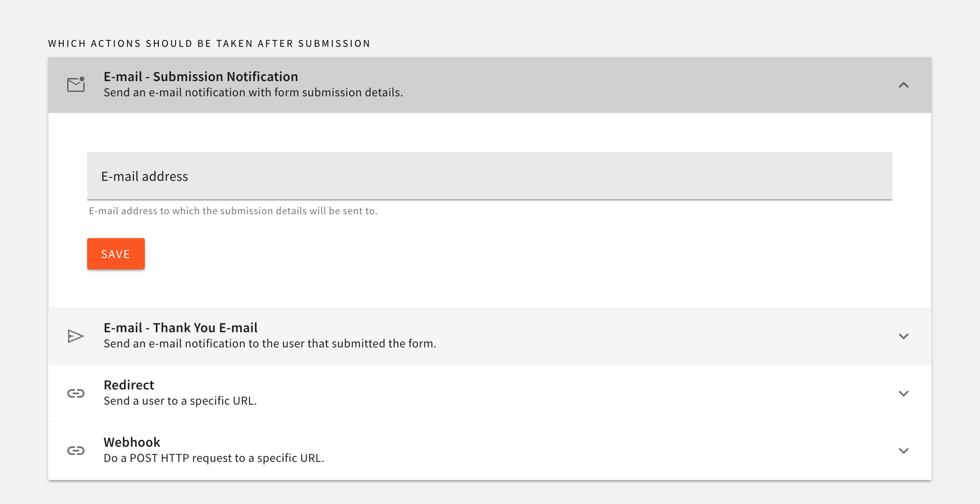Viewport: 980px width, 504px height.
Task: Click the paper plane Thank You E-mail icon
Action: tap(76, 336)
